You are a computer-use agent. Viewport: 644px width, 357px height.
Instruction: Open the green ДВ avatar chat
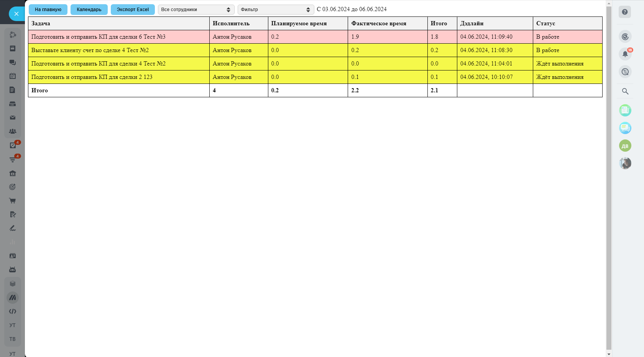click(x=625, y=146)
